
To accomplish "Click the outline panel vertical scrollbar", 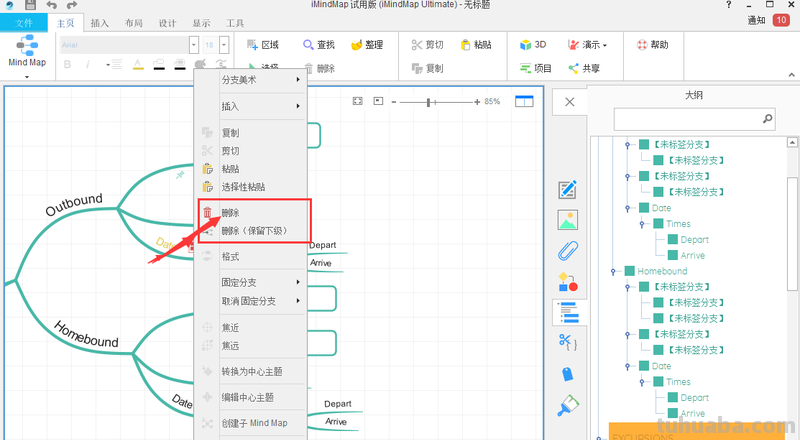I will click(x=792, y=234).
